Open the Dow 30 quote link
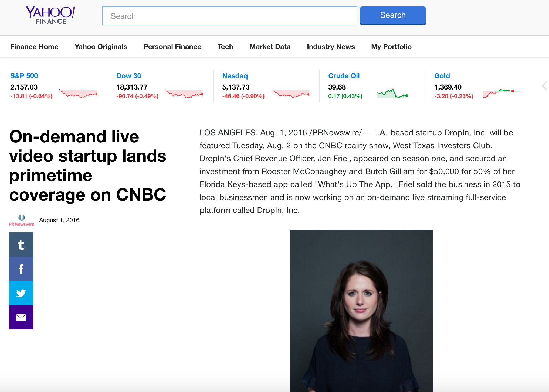The image size is (549, 392). tap(129, 76)
